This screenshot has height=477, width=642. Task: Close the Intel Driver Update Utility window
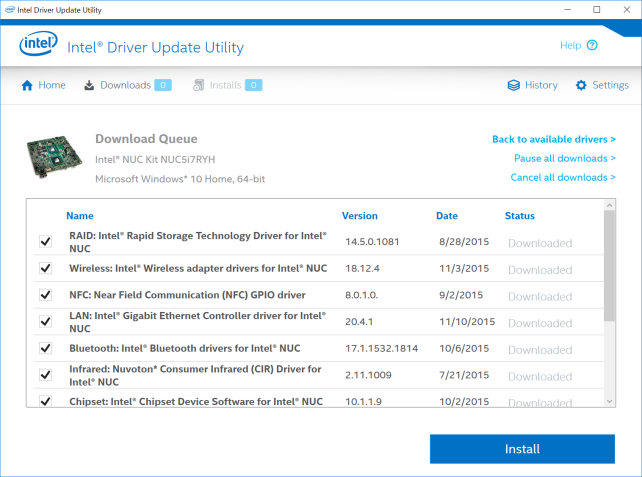click(x=627, y=9)
